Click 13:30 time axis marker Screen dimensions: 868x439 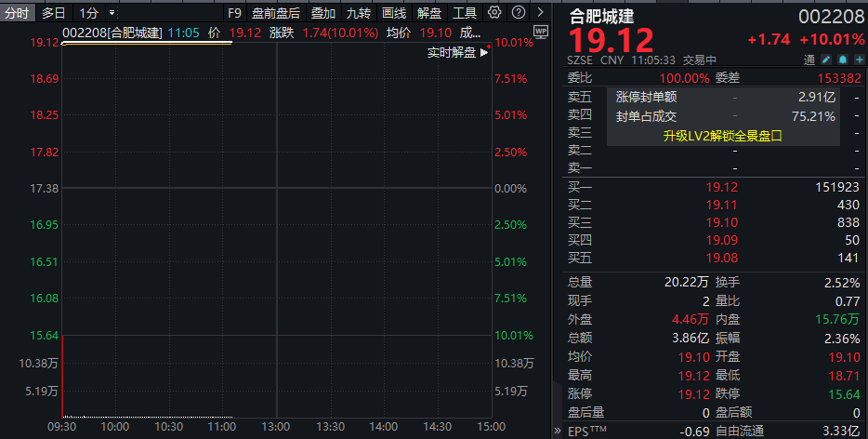(x=330, y=427)
